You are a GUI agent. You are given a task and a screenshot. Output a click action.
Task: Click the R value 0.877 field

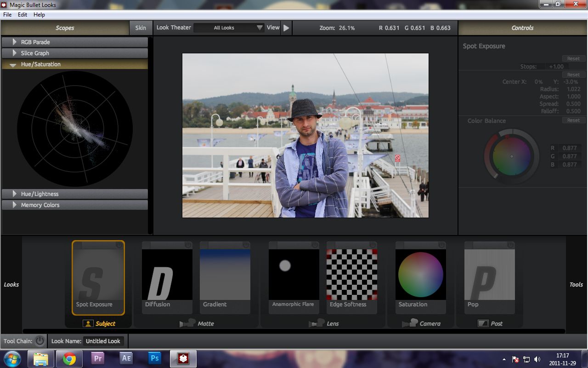coord(570,148)
